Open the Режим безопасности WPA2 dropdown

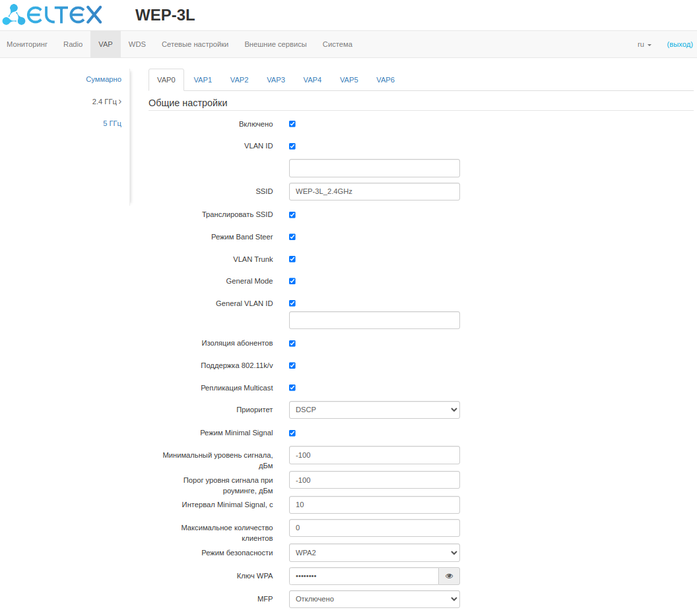coord(374,553)
